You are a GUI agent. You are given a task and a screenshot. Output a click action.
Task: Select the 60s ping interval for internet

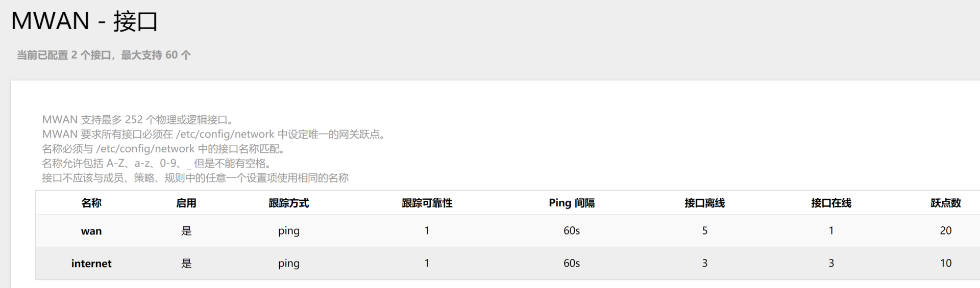coord(572,264)
